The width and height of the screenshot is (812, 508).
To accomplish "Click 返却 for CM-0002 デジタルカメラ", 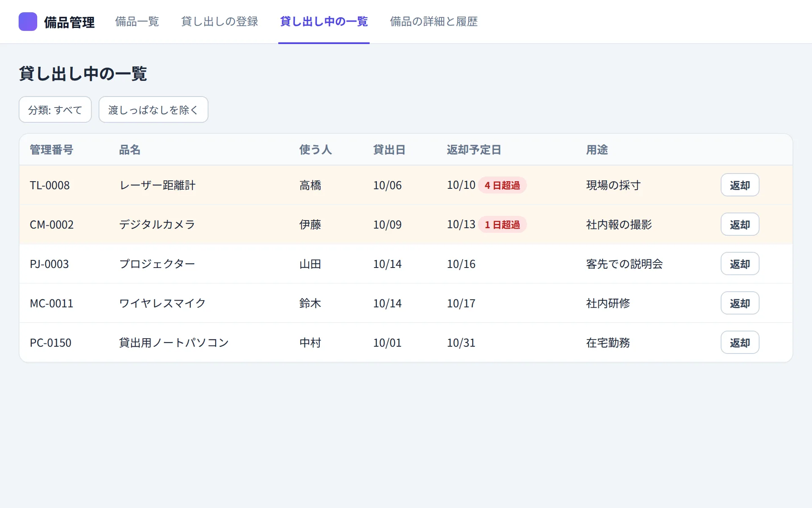I will [740, 224].
